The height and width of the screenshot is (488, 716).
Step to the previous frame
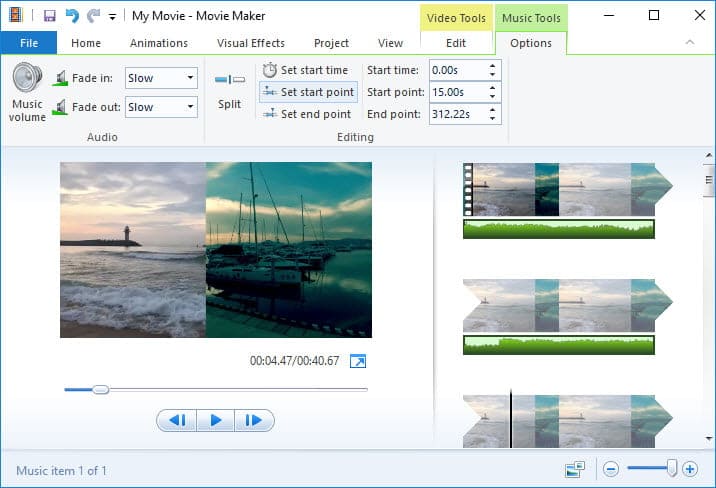(x=177, y=420)
